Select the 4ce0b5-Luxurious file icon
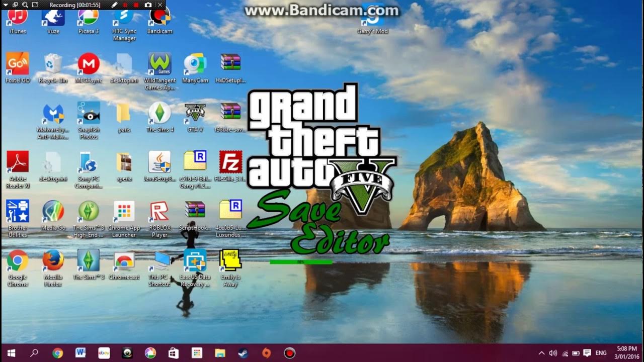The height and width of the screenshot is (362, 644). point(230,219)
